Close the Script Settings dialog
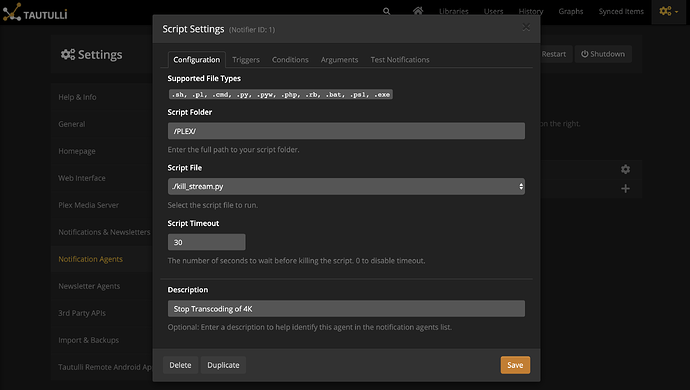 coord(526,27)
